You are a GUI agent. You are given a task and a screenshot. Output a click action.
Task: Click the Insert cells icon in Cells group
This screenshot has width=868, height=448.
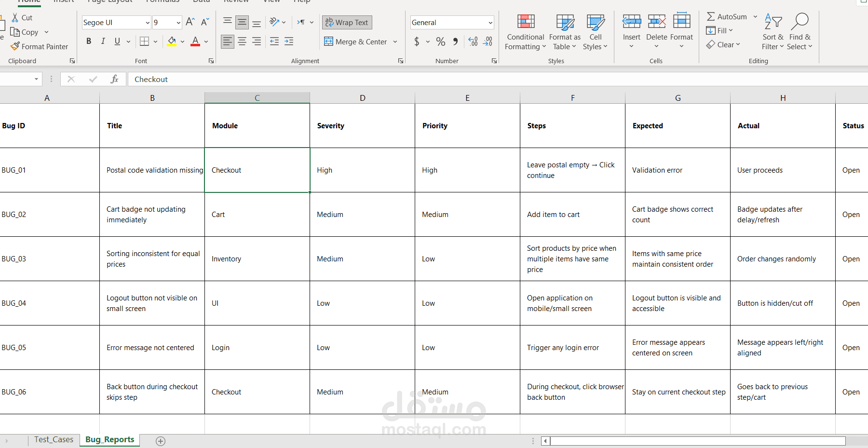pos(631,22)
